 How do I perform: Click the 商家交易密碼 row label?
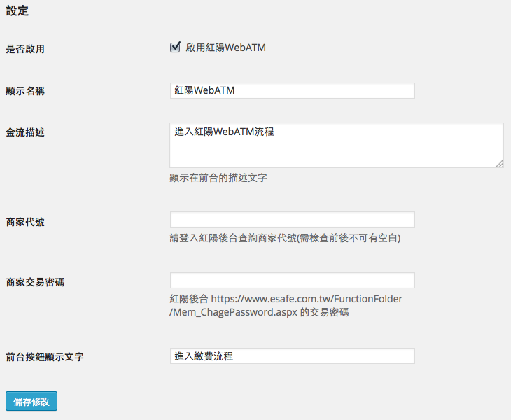point(35,282)
